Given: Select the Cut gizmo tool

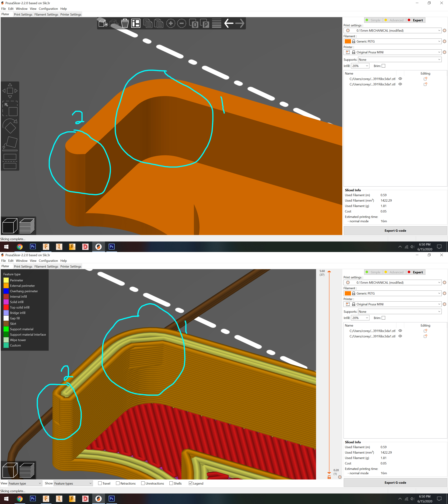Looking at the screenshot, I should tap(10, 162).
